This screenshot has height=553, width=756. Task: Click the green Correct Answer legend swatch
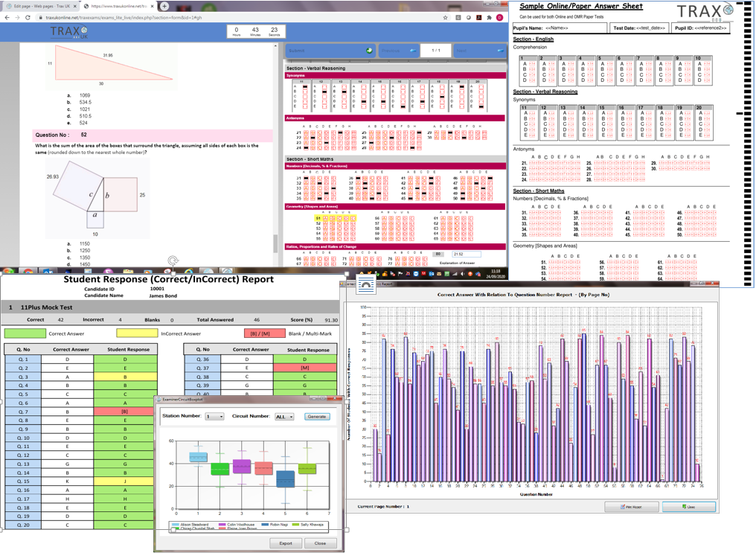(x=25, y=333)
